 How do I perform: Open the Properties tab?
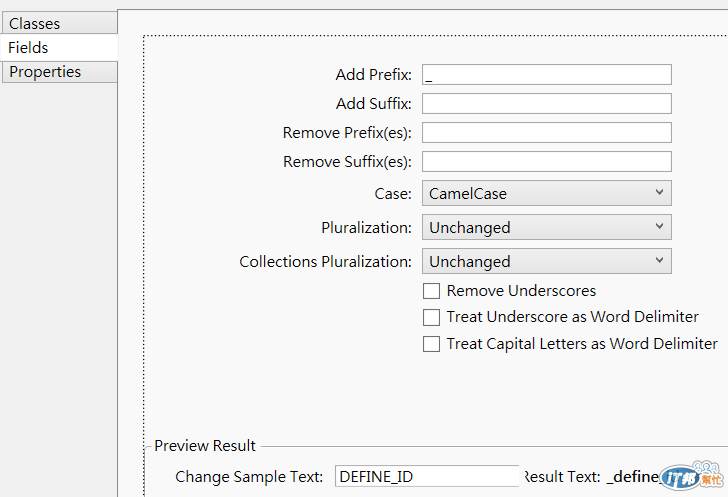click(x=59, y=72)
